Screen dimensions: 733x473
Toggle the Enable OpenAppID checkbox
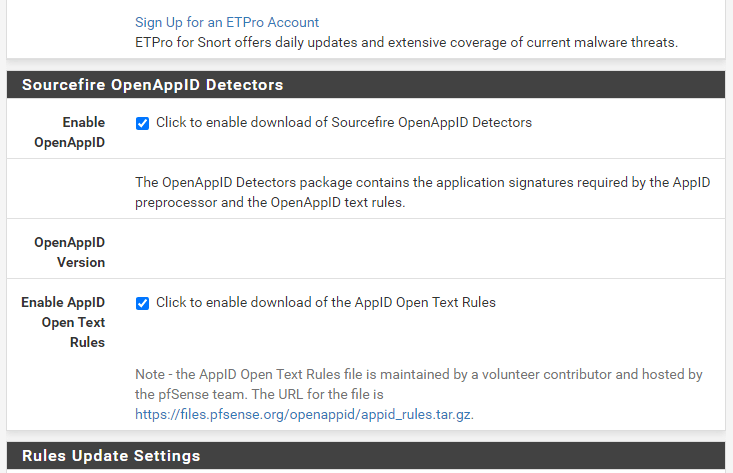[x=142, y=123]
